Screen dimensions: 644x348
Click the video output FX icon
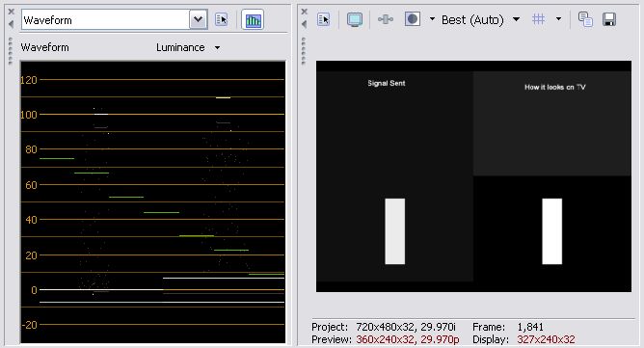pos(386,19)
